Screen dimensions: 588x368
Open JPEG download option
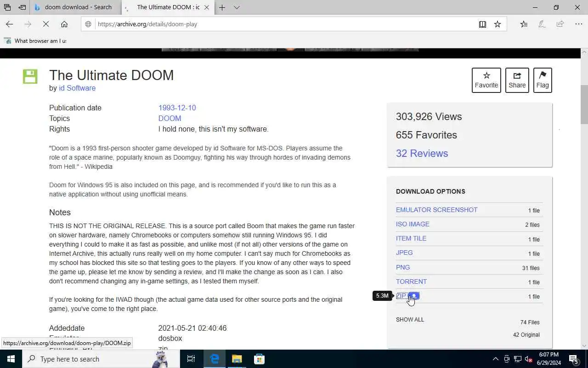404,253
